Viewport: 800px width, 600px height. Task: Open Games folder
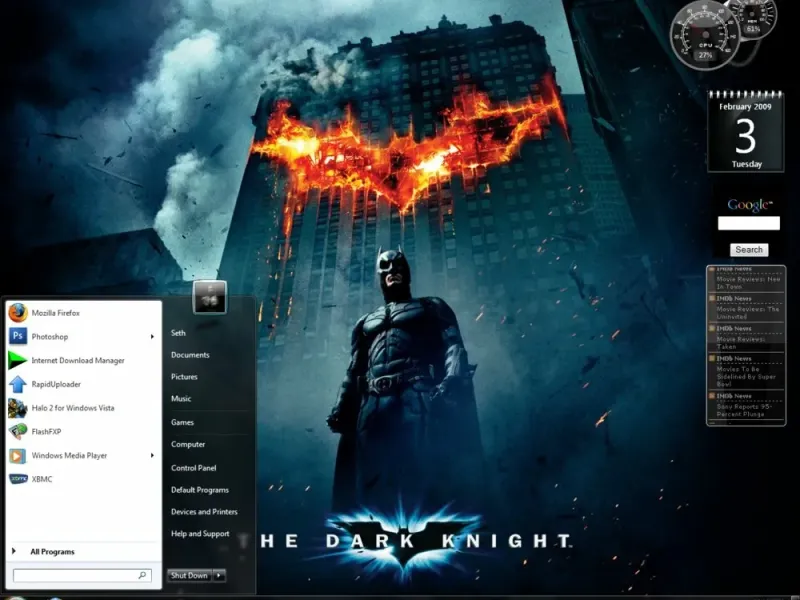pos(182,422)
